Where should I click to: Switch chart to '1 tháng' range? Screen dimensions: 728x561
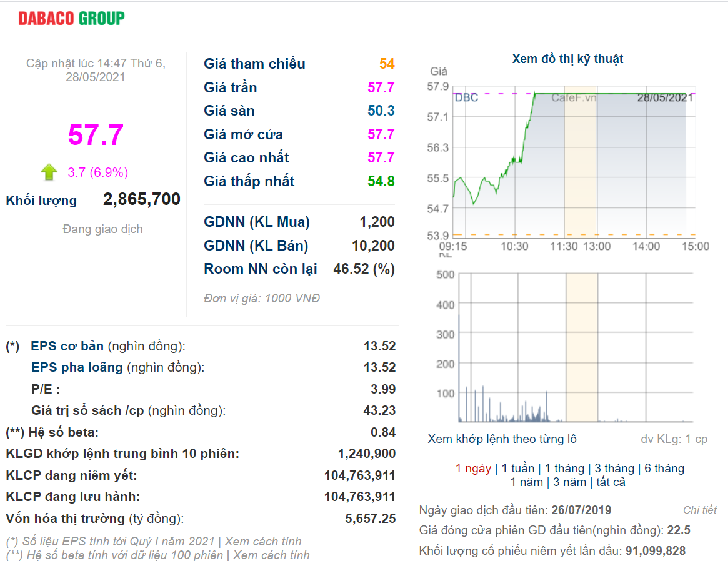(x=564, y=469)
